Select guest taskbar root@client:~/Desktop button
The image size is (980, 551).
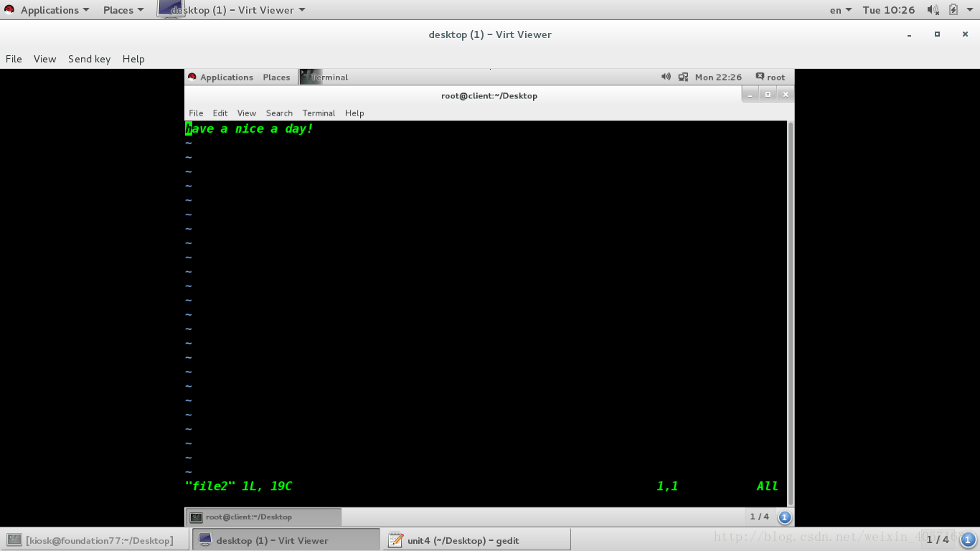coord(264,517)
